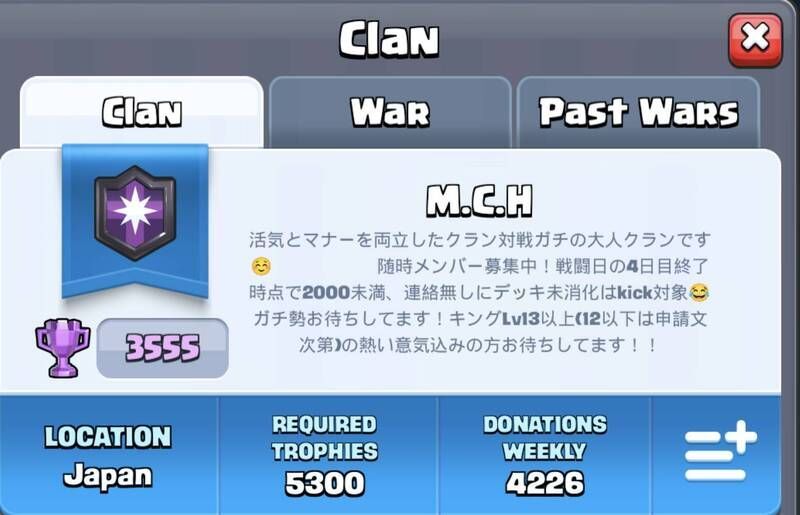
Task: Select the Clan tab
Action: point(142,112)
